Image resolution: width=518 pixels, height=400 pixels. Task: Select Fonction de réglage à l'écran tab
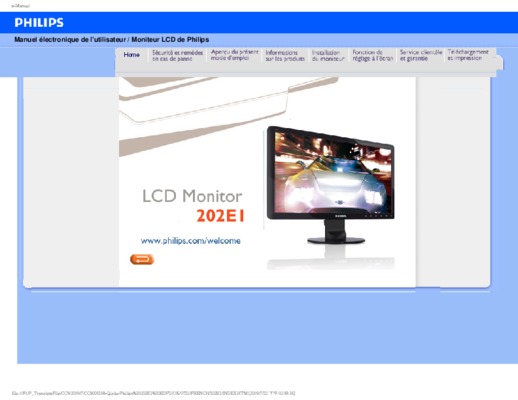coord(373,55)
